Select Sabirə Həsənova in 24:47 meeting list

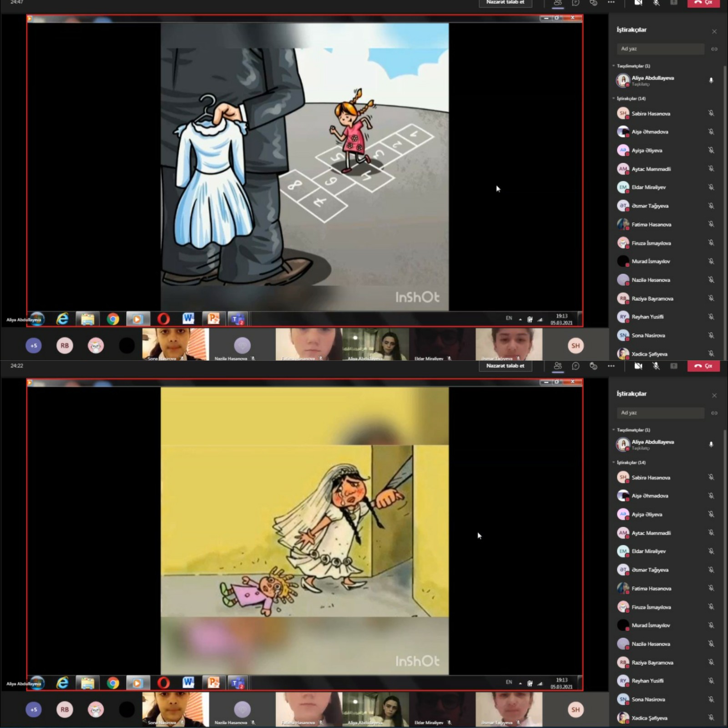(666, 113)
